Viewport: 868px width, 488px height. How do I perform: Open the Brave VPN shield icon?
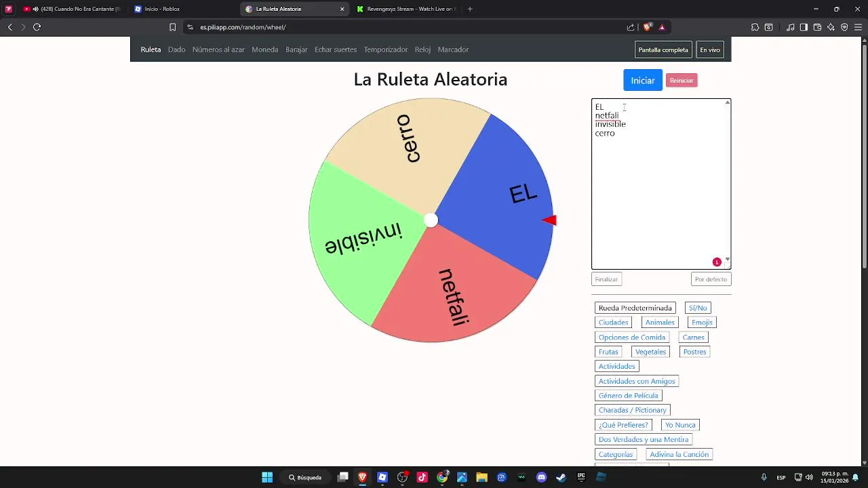point(844,27)
